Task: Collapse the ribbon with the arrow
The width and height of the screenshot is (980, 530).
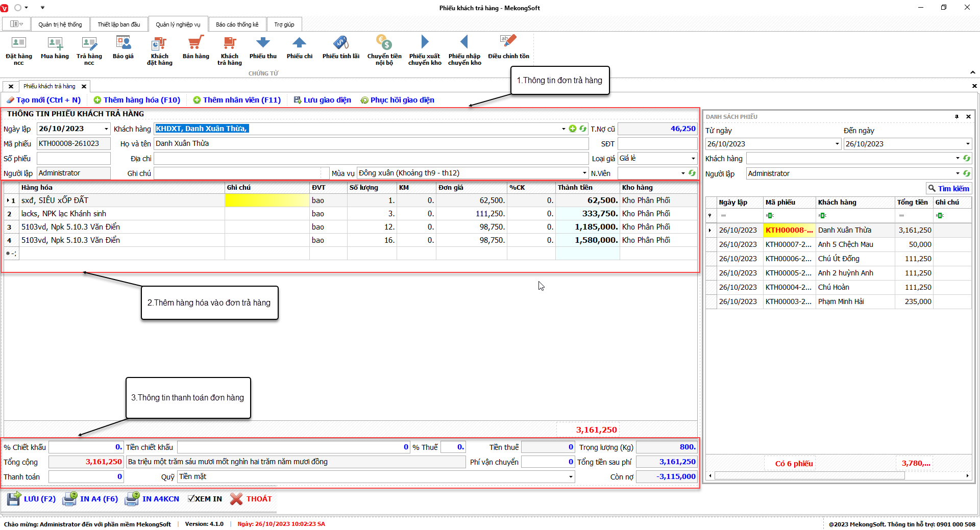Action: point(973,72)
